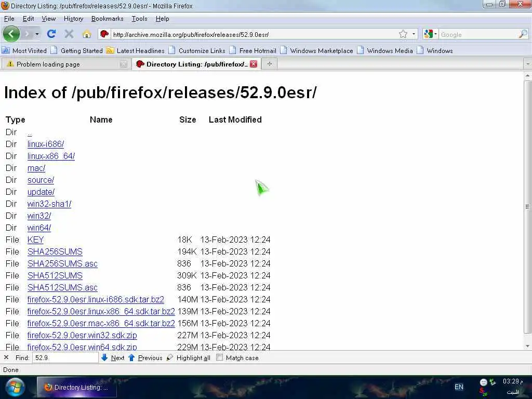This screenshot has width=532, height=399.
Task: Open the linux-x86_64/ directory
Action: click(x=51, y=156)
